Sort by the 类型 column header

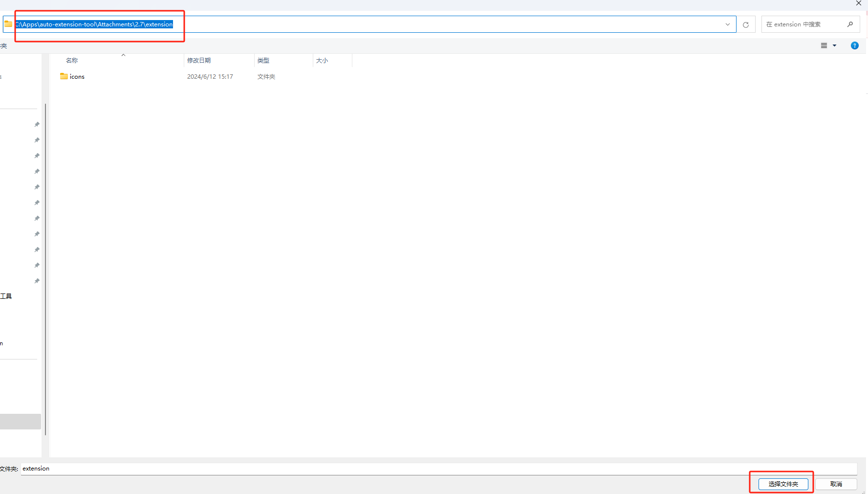pyautogui.click(x=263, y=61)
